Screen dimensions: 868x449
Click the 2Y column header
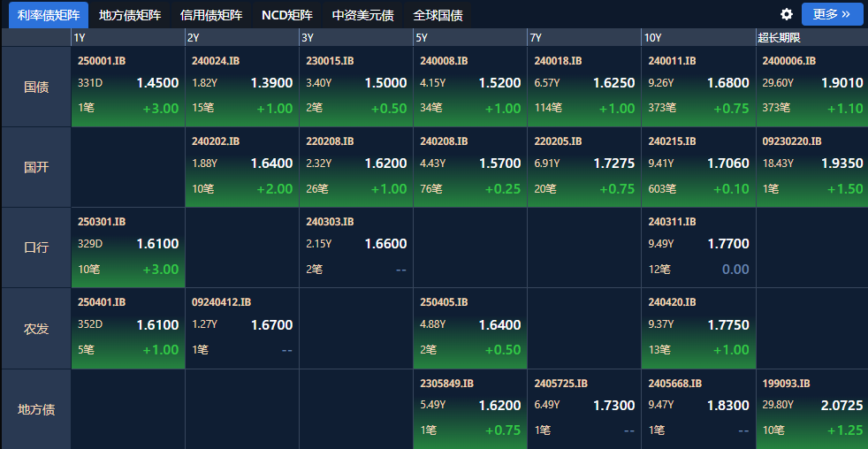[242, 38]
